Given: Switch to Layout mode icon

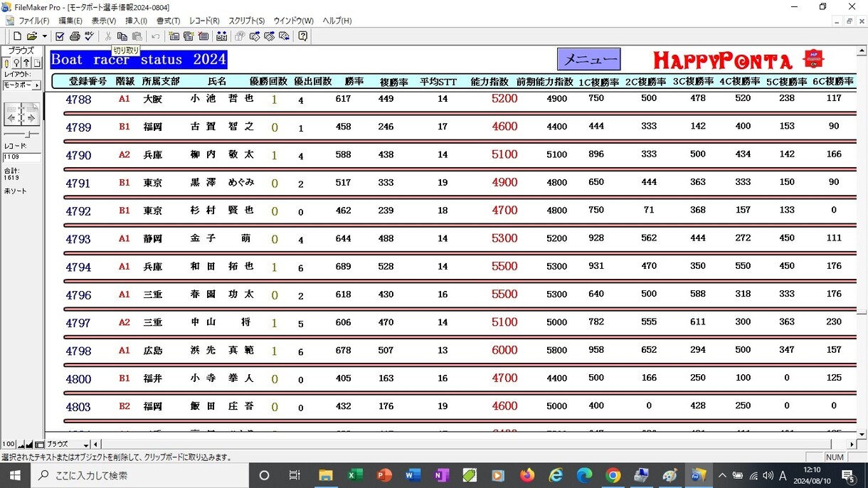Looking at the screenshot, I should pos(27,63).
